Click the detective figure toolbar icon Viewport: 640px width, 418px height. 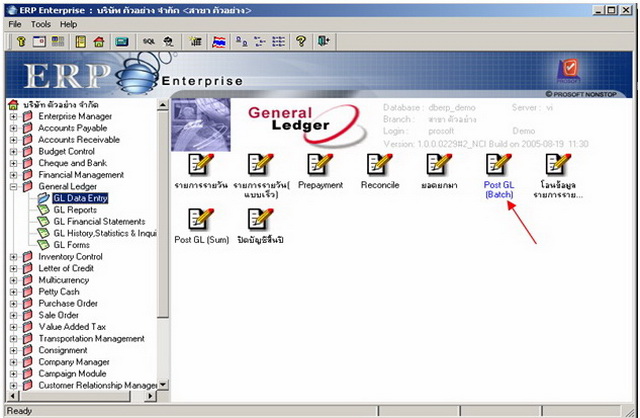click(168, 41)
